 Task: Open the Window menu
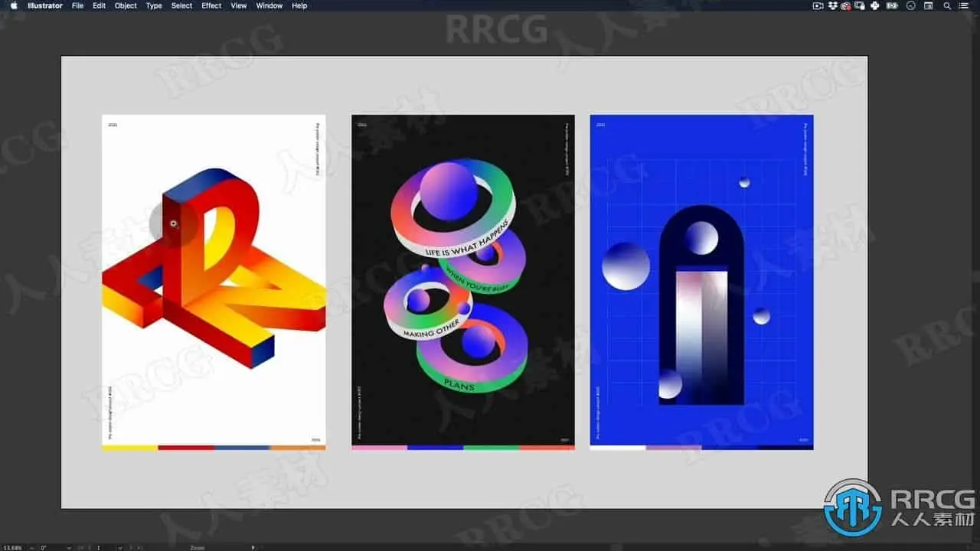269,5
